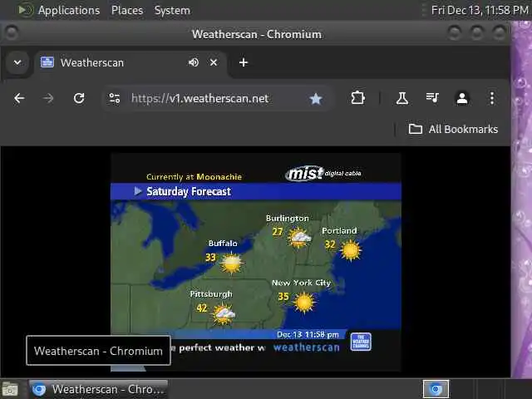Click the Chromium workspace switcher thumbnail
The height and width of the screenshot is (399, 532).
click(x=436, y=389)
